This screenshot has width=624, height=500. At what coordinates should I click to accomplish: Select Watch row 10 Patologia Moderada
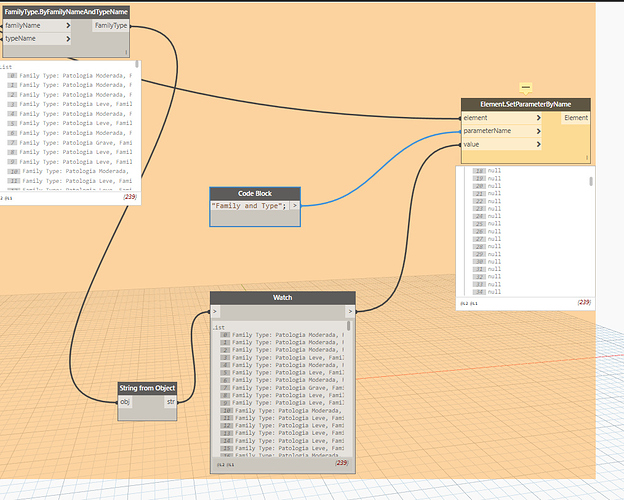[282, 410]
